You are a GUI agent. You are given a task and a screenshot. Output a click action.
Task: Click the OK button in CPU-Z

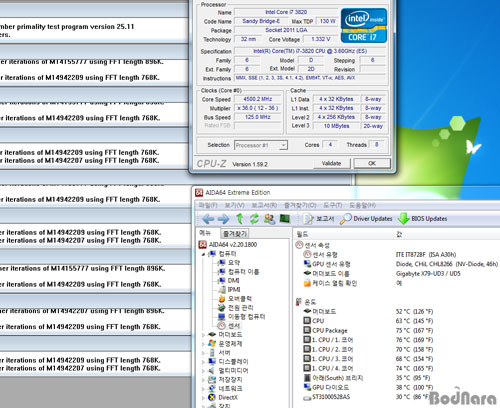(x=372, y=163)
